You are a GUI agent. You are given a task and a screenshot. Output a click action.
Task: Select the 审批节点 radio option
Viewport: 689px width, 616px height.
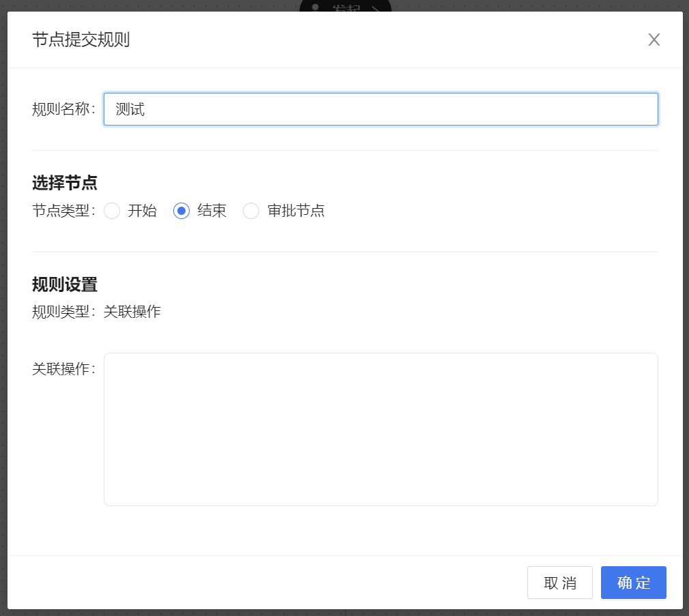click(251, 211)
